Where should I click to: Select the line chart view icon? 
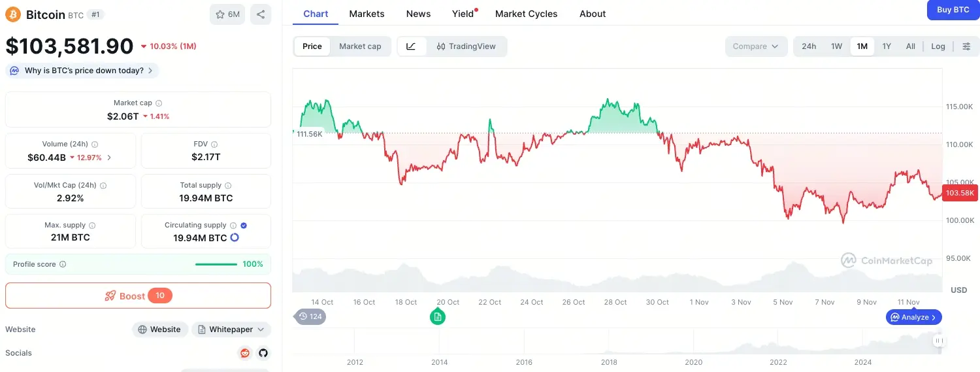[412, 46]
